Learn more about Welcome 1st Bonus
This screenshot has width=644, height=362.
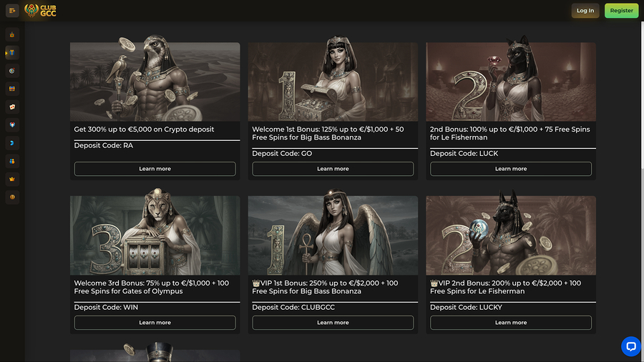coord(333,169)
